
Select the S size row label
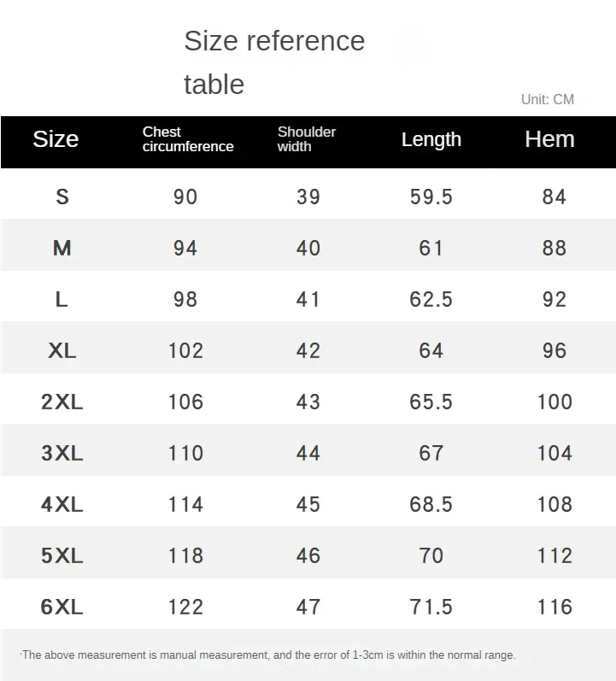(x=62, y=197)
